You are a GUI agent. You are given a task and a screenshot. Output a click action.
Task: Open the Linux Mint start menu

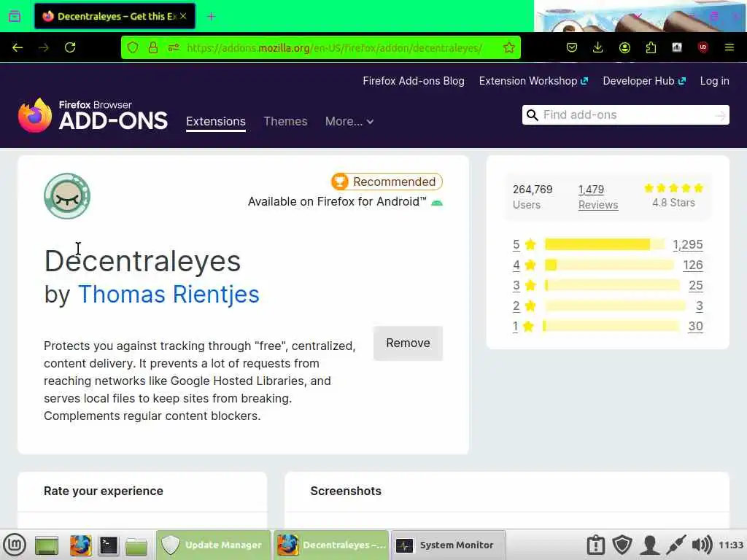click(15, 545)
